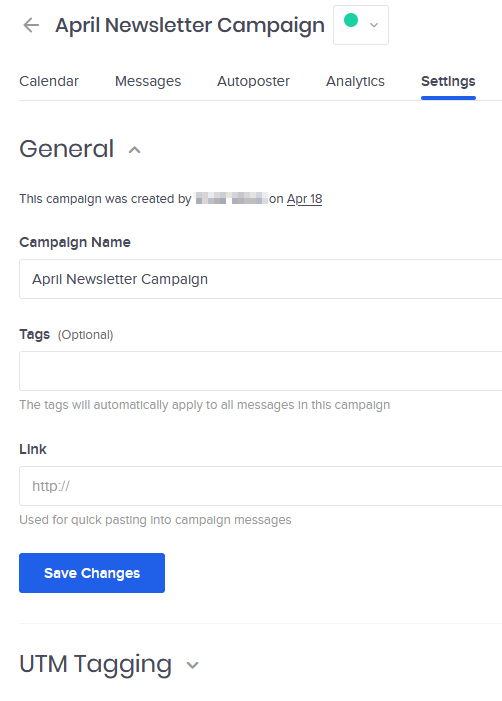Viewport: 502px width, 701px height.
Task: Click the April Newsletter Campaign page title
Action: [190, 25]
